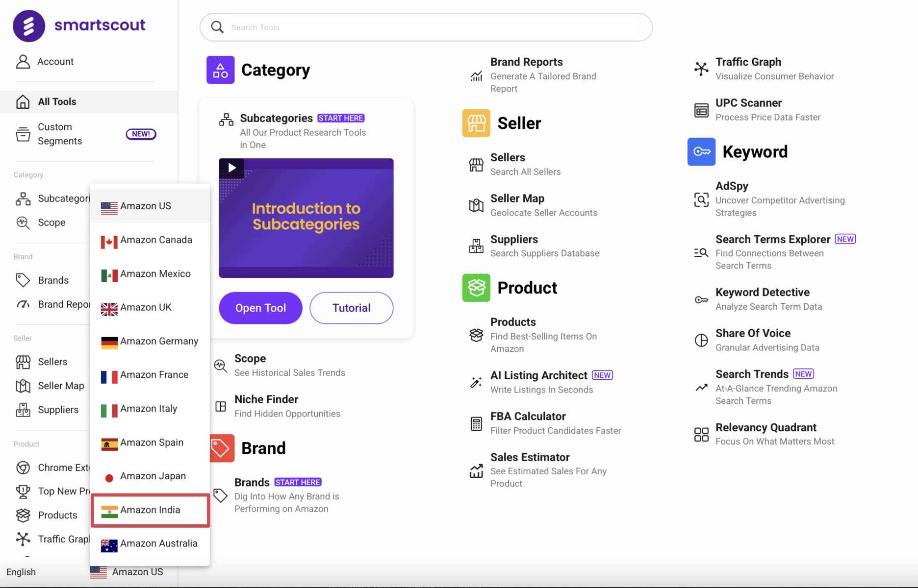This screenshot has height=588, width=918.
Task: Click the purple Category section icon
Action: (220, 70)
